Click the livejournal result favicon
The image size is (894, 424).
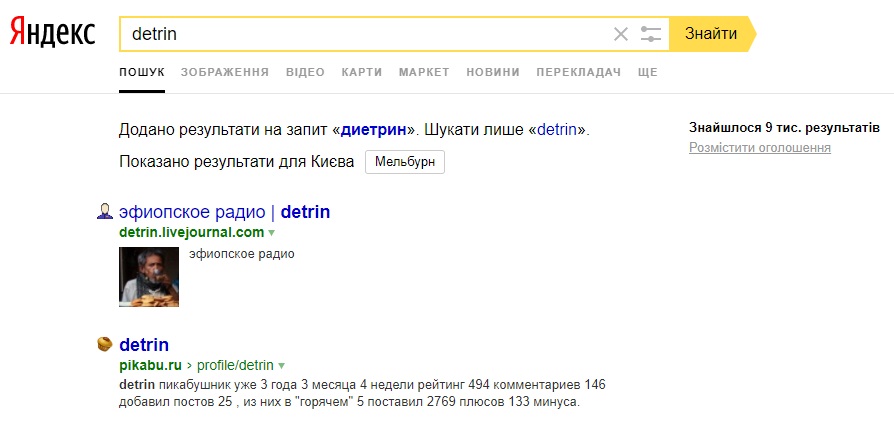point(104,213)
